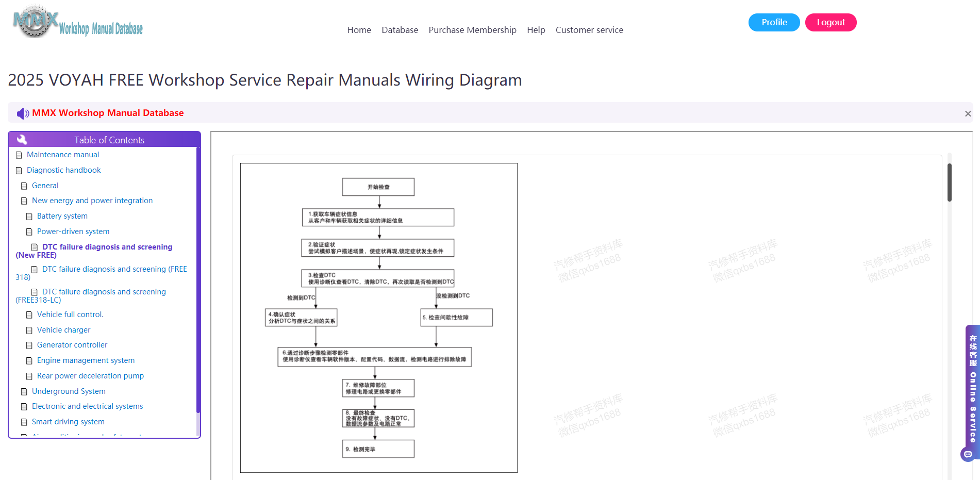
Task: Open Smart driving system section
Action: click(x=68, y=422)
